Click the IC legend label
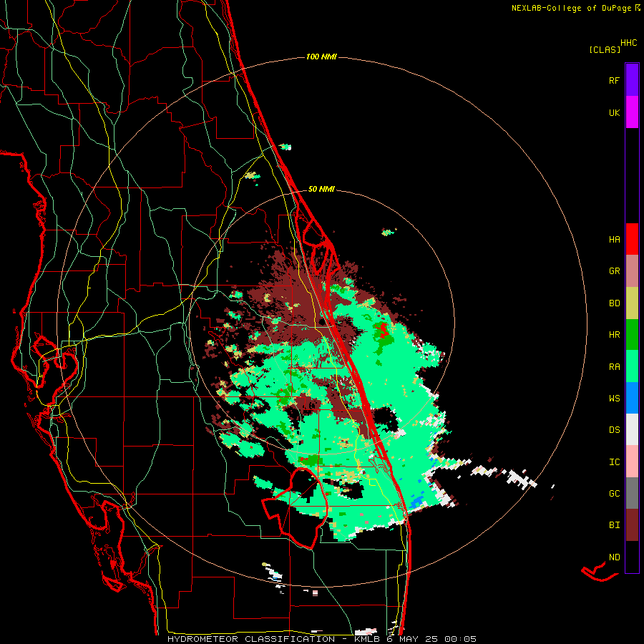Screen dimensions: 644x644 [615, 462]
